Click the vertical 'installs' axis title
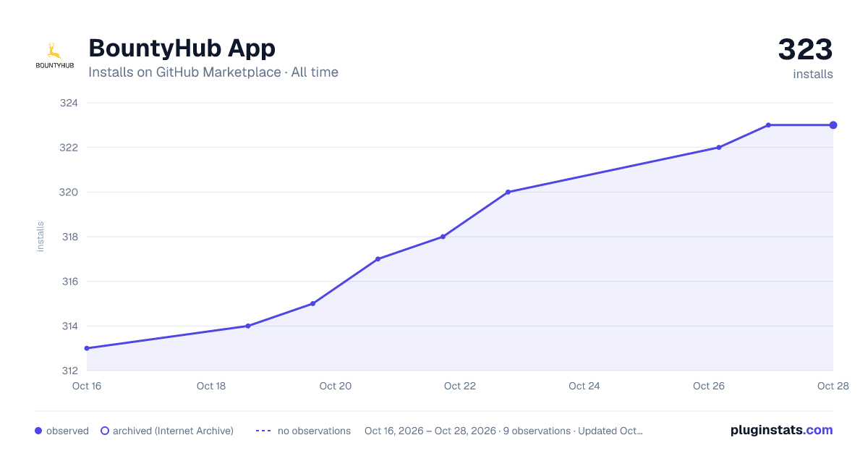 pos(41,237)
